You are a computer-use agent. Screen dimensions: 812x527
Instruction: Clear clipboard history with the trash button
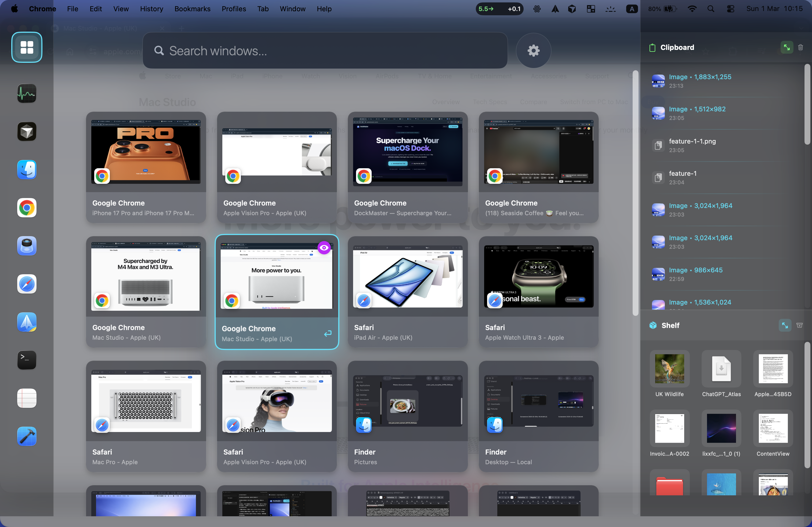(x=801, y=47)
